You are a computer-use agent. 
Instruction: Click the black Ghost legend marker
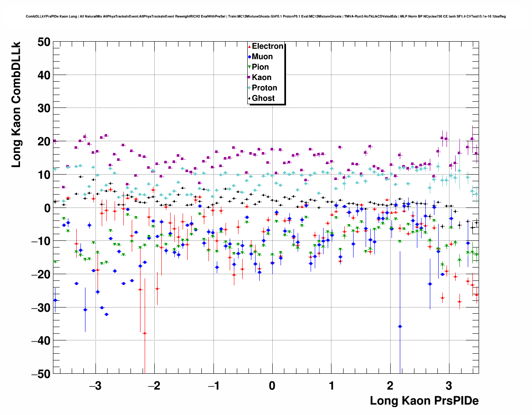coord(249,98)
